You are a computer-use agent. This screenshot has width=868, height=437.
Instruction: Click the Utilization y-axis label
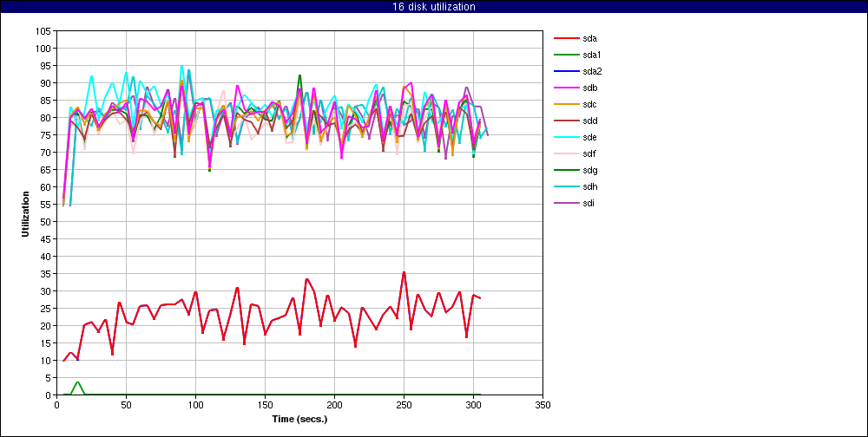pyautogui.click(x=25, y=214)
